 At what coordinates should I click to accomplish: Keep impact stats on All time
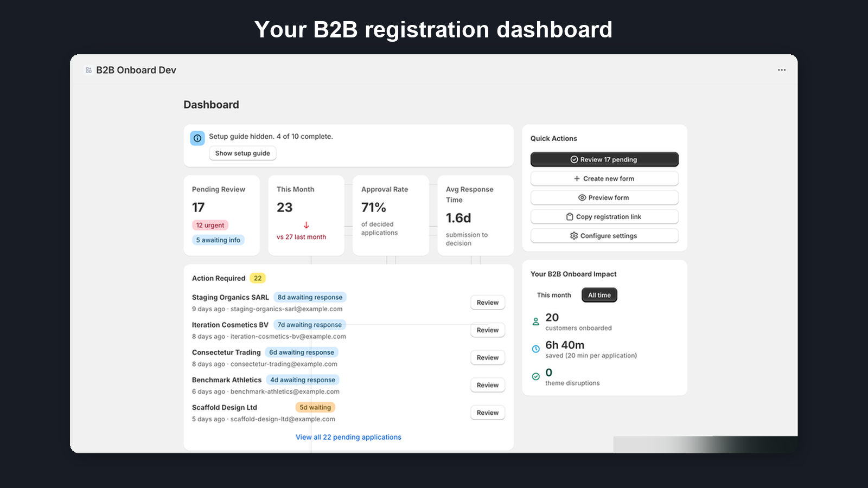click(x=599, y=295)
